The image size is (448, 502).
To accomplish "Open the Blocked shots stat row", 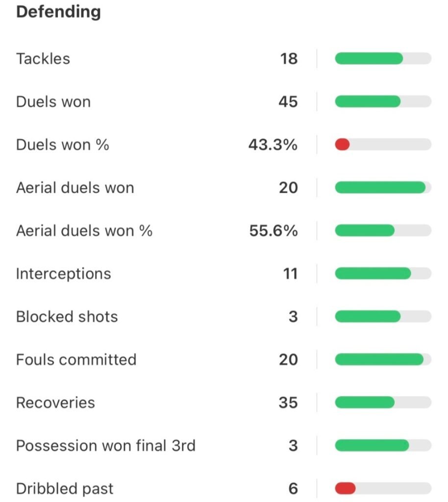I will 67,317.
